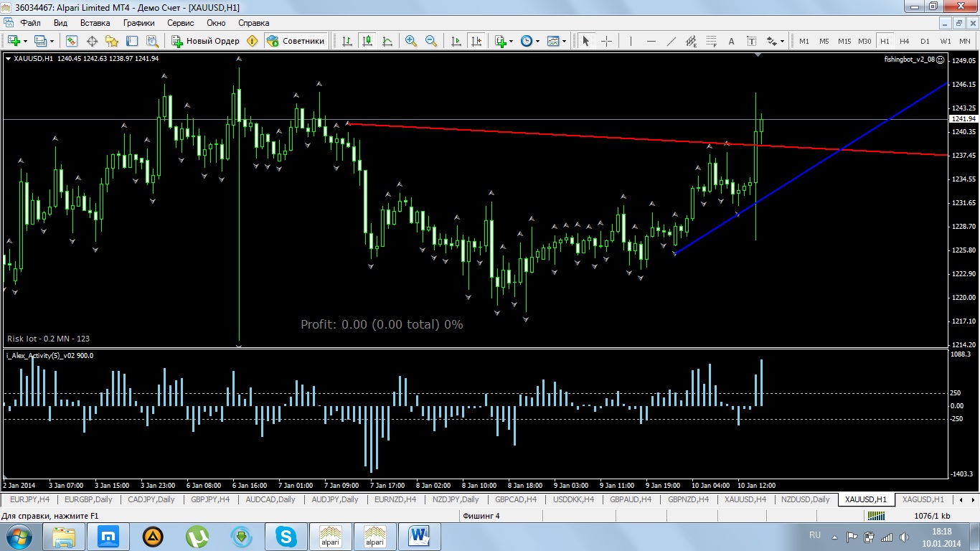Open the Strategy Tester magnifier icon
This screenshot has width=980, height=551.
[152, 41]
